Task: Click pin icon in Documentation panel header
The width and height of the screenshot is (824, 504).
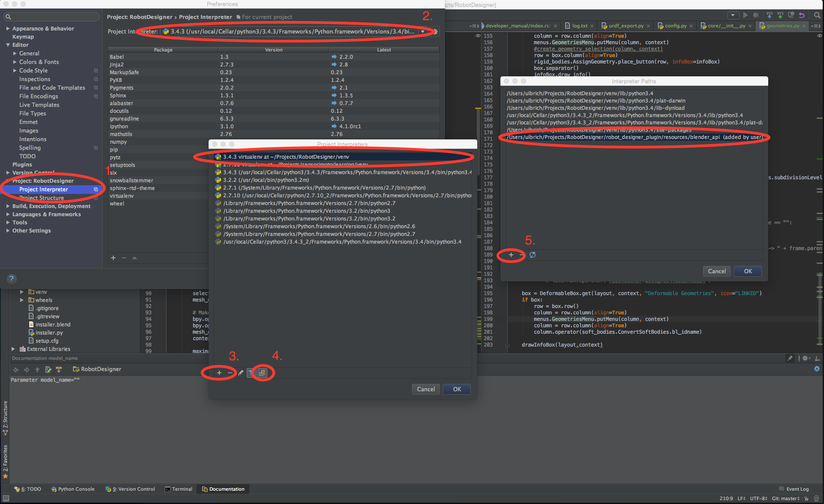Action: pos(790,358)
